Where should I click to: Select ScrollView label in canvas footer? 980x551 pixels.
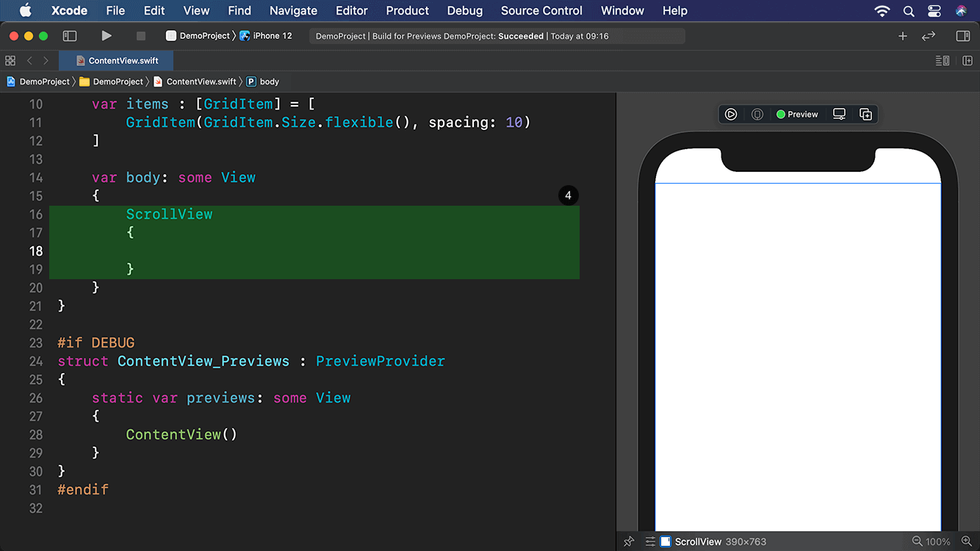click(698, 541)
